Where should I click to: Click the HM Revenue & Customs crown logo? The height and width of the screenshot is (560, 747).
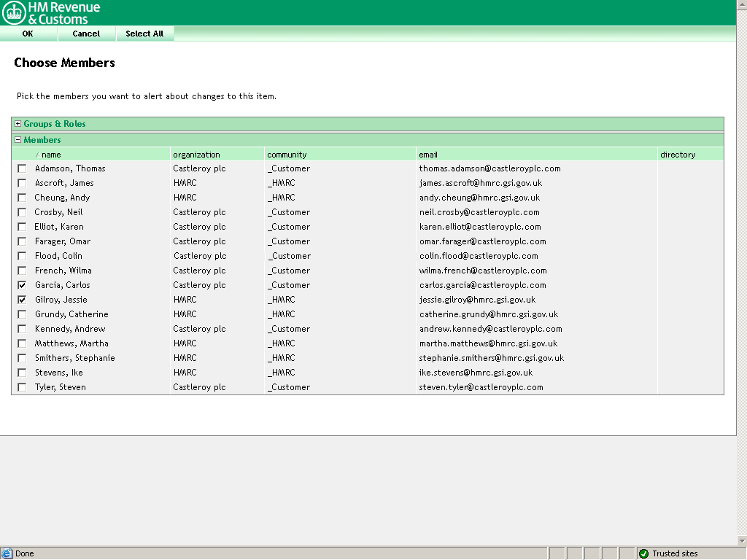pyautogui.click(x=13, y=12)
